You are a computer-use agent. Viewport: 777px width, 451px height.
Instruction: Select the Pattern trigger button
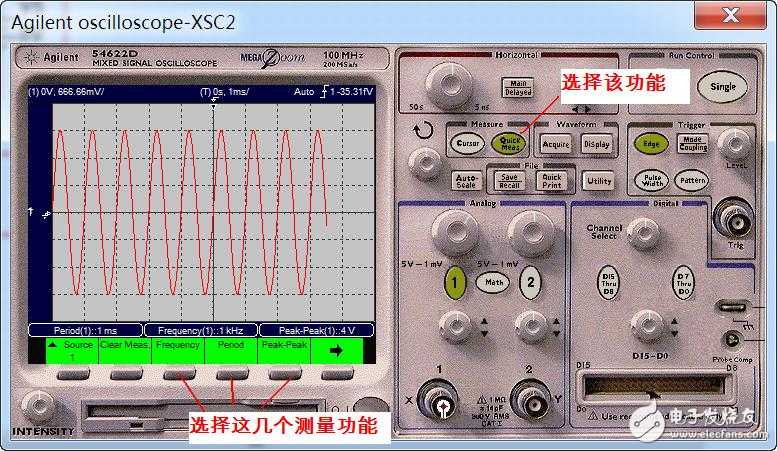tap(692, 180)
